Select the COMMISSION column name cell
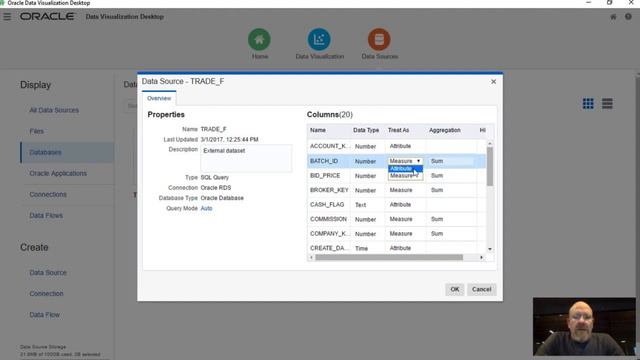640x360 pixels. [x=329, y=219]
